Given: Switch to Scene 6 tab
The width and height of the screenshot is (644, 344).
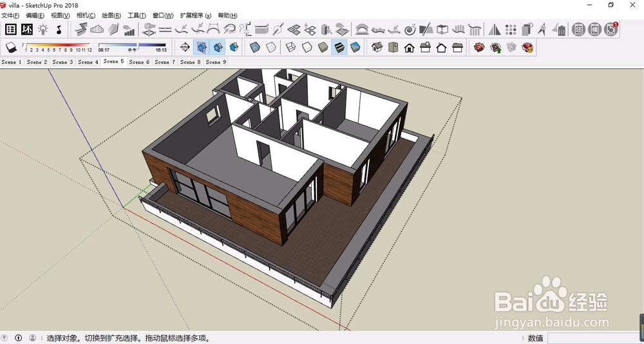Looking at the screenshot, I should pyautogui.click(x=139, y=62).
